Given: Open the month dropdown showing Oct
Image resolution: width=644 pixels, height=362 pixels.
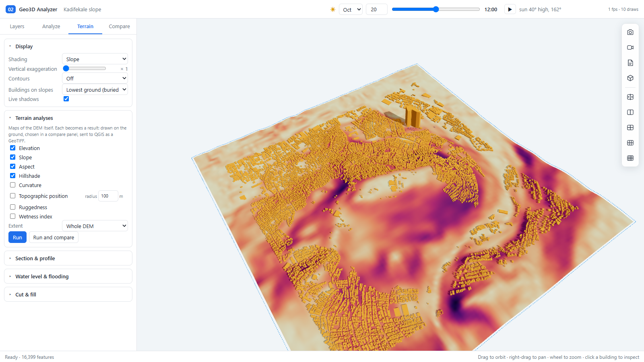Looking at the screenshot, I should (x=351, y=9).
